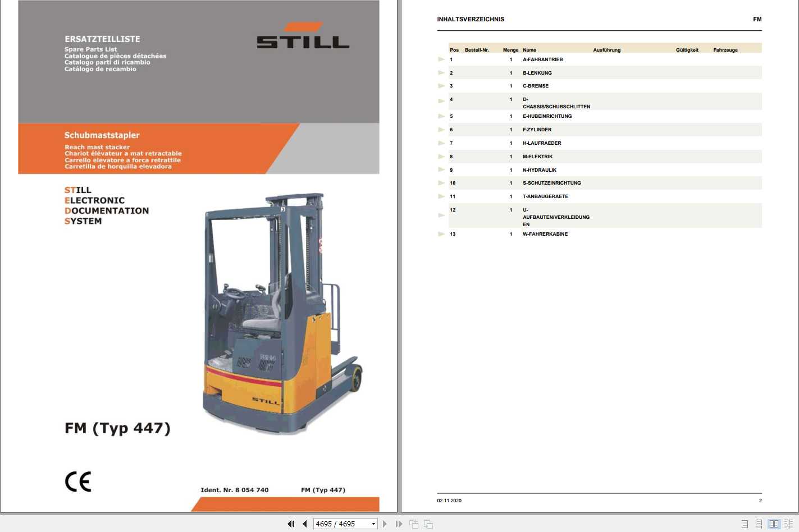Select the N-HYDRAULIK entry text
This screenshot has width=799, height=532.
pos(540,170)
